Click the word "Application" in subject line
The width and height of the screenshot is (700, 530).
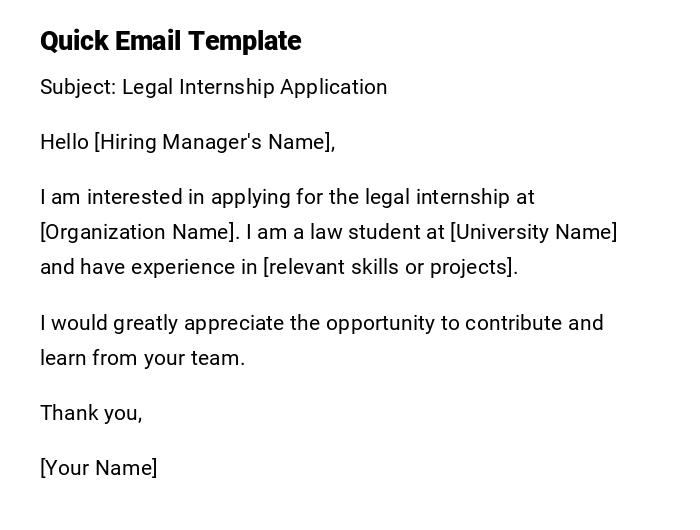(333, 87)
